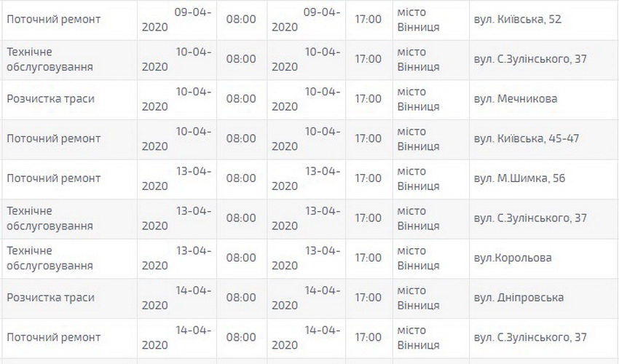Select Розчистка траси in the Дніпровська row
Image resolution: width=619 pixels, height=364 pixels.
pyautogui.click(x=51, y=298)
